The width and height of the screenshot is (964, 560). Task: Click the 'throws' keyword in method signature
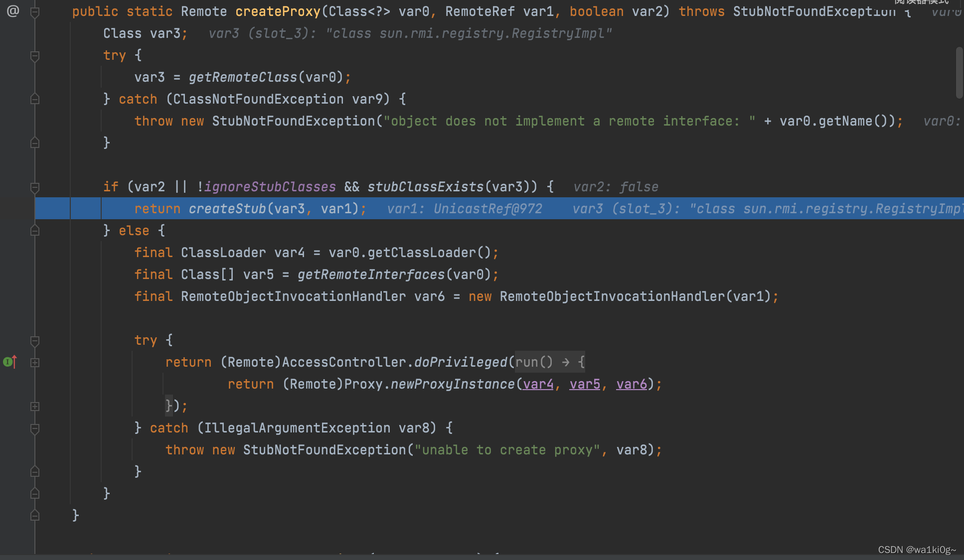click(701, 11)
